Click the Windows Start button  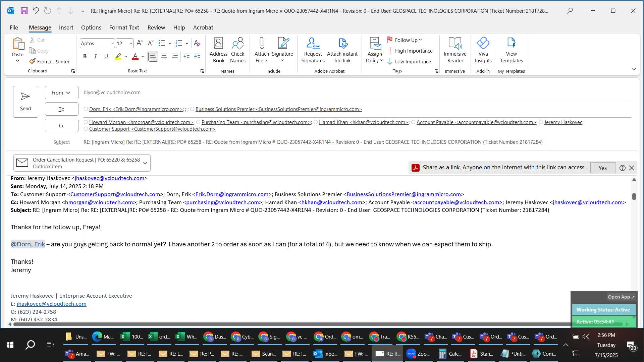coord(10,345)
